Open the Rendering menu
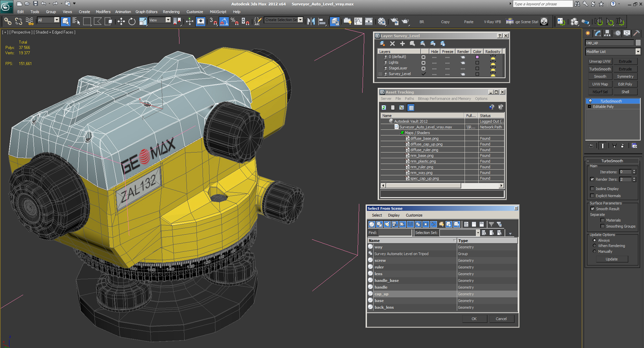The height and width of the screenshot is (348, 644). (x=171, y=12)
